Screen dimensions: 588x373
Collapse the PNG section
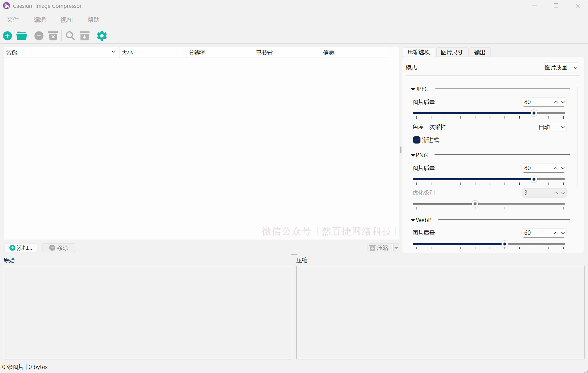click(x=413, y=155)
